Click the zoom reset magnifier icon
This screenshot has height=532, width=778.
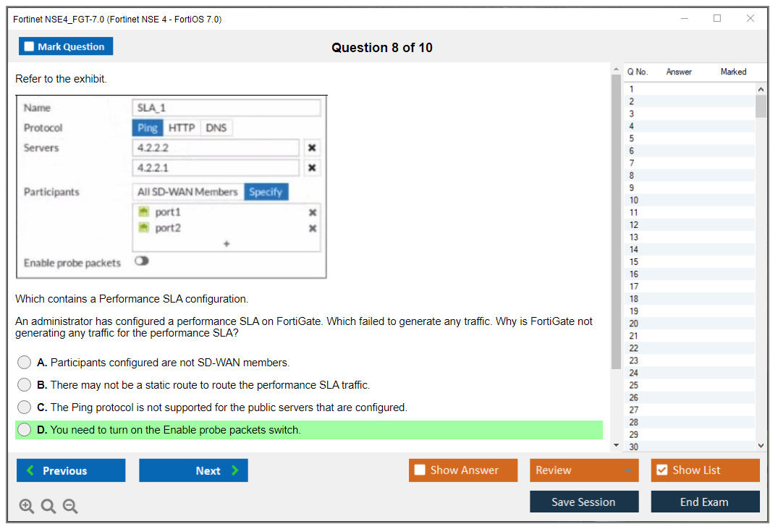(x=48, y=507)
